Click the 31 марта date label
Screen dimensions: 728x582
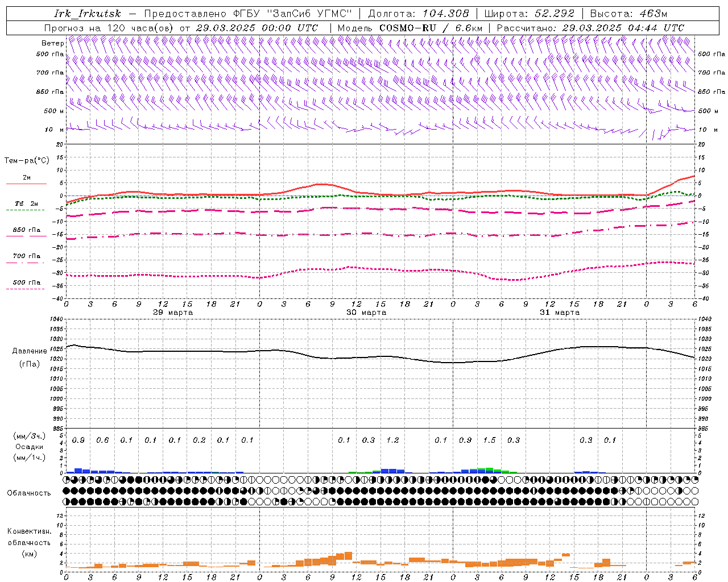point(560,312)
